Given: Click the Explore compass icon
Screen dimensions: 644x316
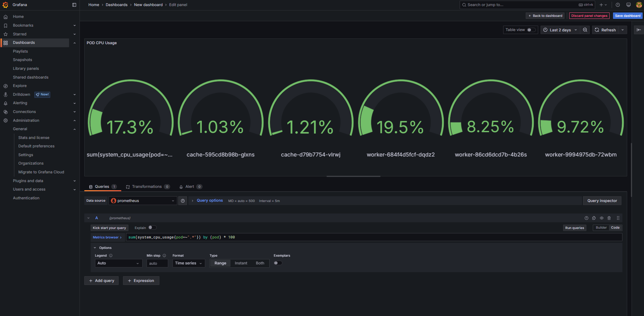Looking at the screenshot, I should [5, 86].
